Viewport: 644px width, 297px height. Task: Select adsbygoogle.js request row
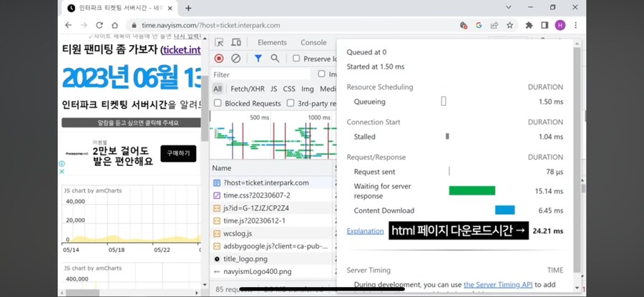(271, 246)
